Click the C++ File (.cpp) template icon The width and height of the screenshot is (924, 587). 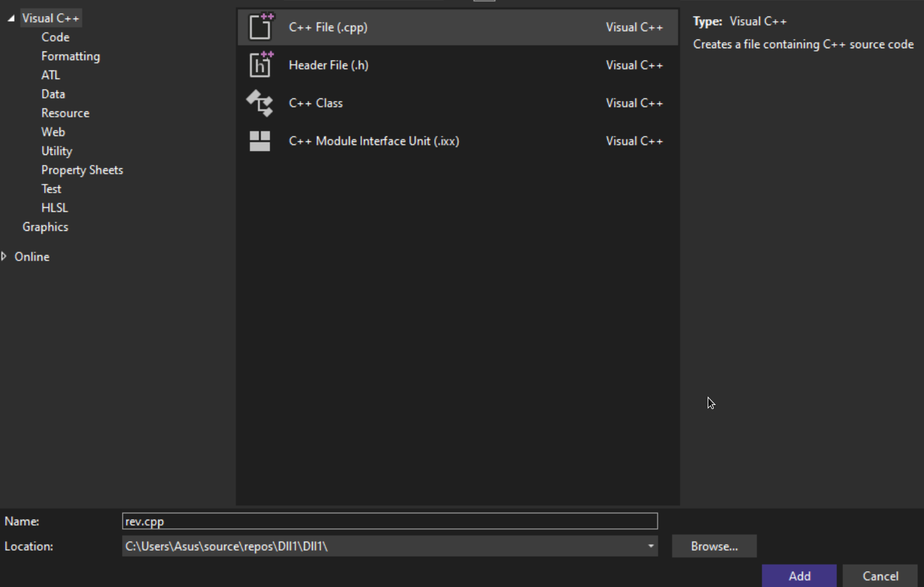click(x=260, y=27)
